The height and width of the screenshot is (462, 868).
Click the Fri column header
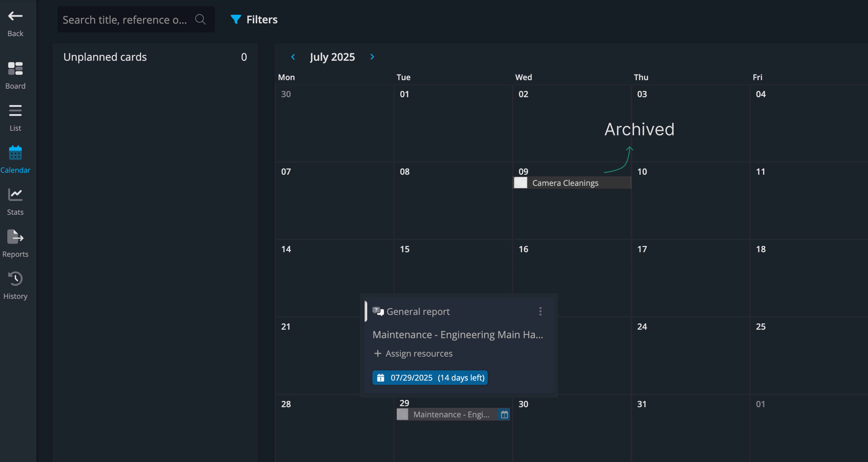pyautogui.click(x=757, y=77)
